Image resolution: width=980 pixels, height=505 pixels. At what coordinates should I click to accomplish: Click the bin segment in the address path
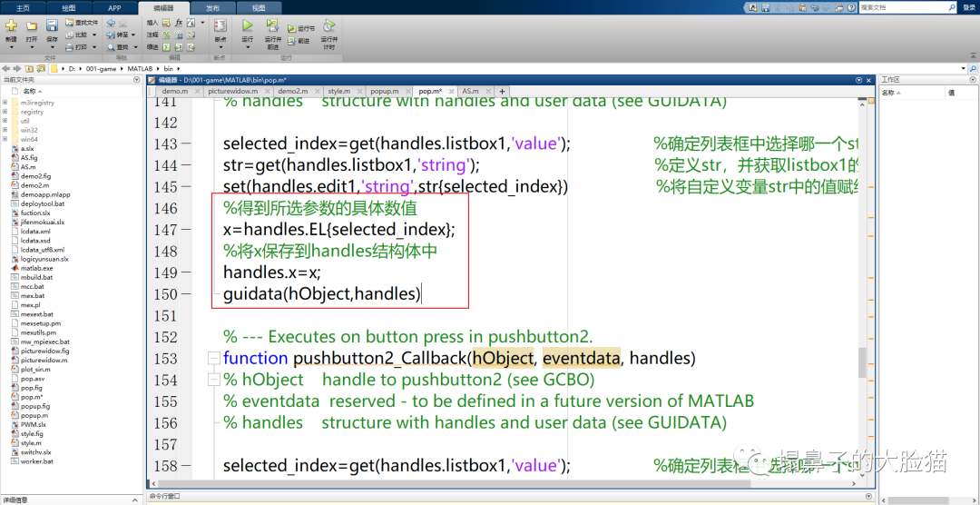(169, 68)
